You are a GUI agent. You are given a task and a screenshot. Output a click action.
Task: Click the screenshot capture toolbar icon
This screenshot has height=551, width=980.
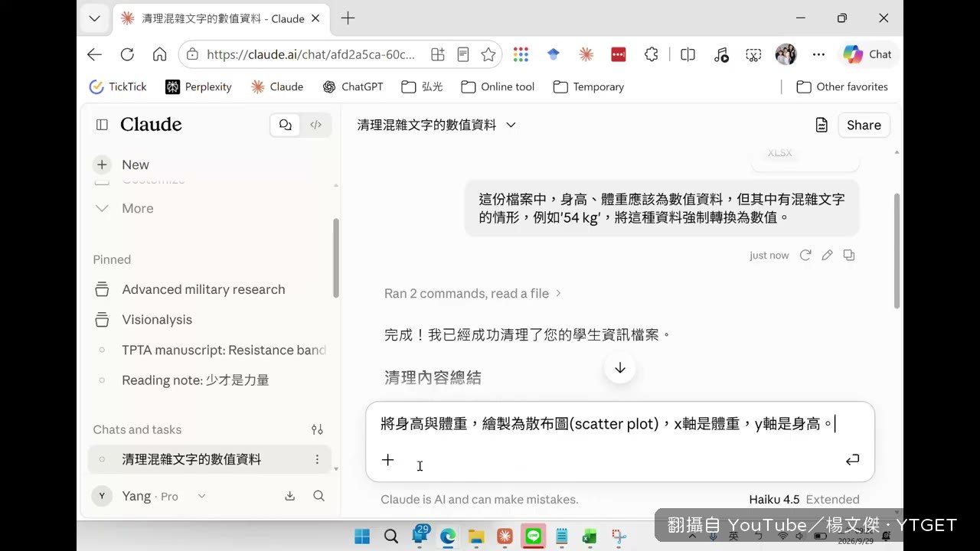point(753,54)
